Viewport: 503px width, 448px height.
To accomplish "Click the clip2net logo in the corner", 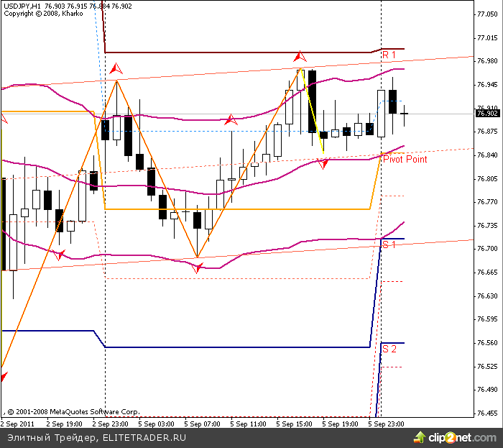I will pyautogui.click(x=462, y=436).
